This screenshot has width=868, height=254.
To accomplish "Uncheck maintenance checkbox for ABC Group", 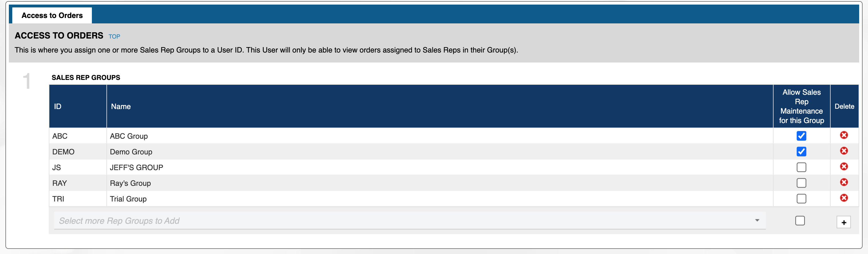I will (x=801, y=136).
